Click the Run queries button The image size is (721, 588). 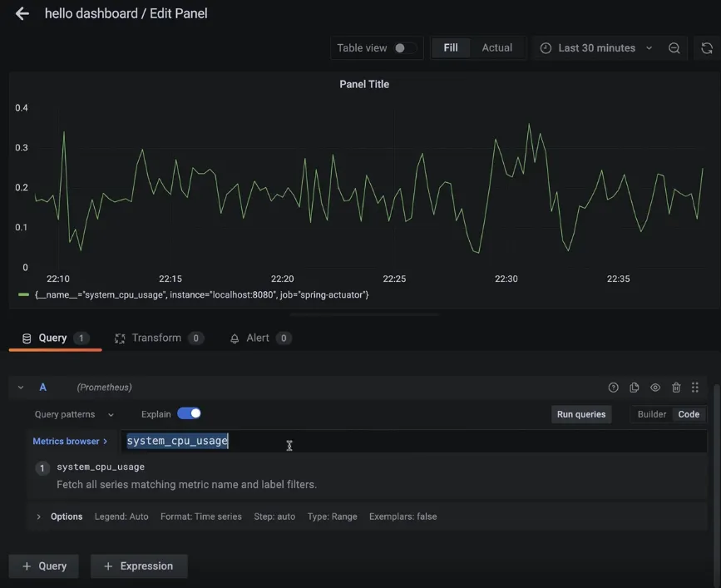pyautogui.click(x=581, y=414)
